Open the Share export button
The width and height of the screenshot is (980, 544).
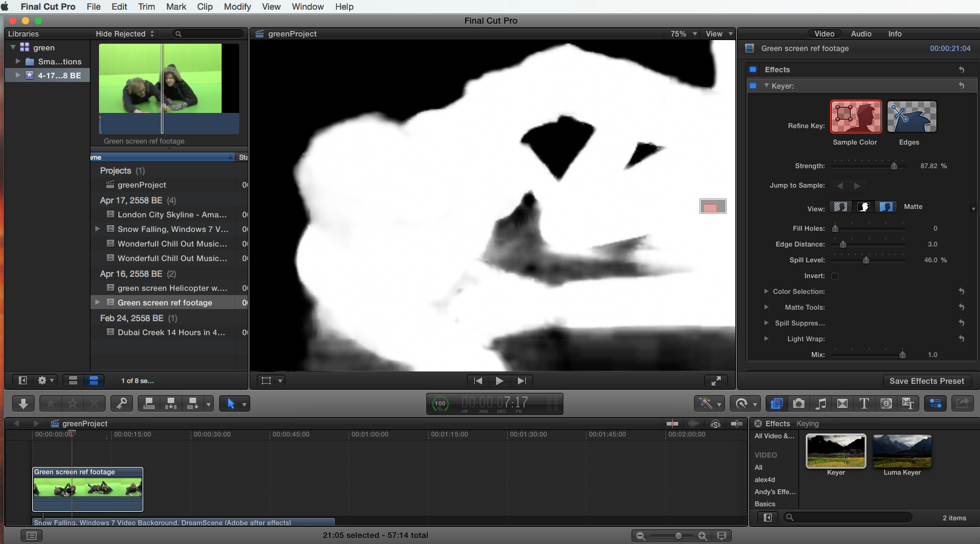pos(962,404)
